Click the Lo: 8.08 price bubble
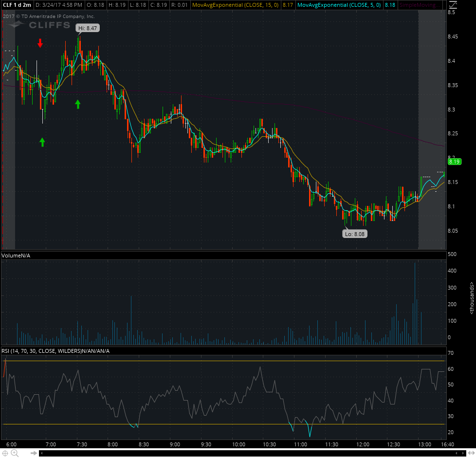This screenshot has height=458, width=476. pos(355,234)
